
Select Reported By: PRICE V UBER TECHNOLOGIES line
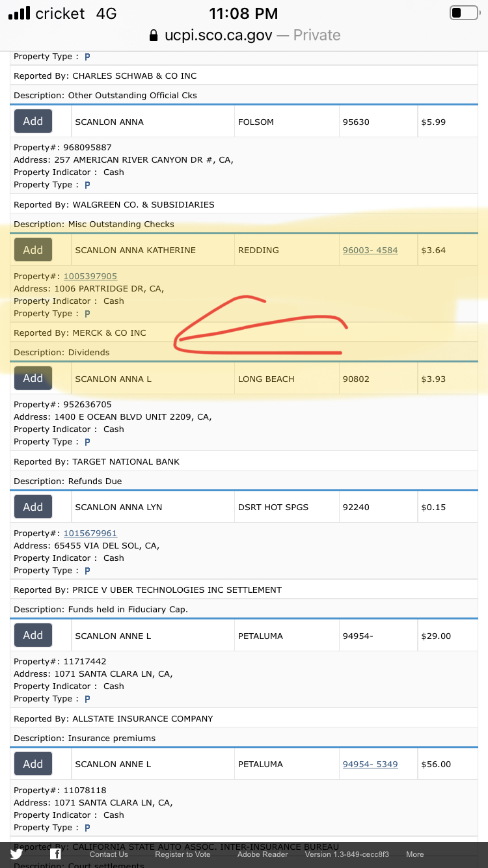148,590
